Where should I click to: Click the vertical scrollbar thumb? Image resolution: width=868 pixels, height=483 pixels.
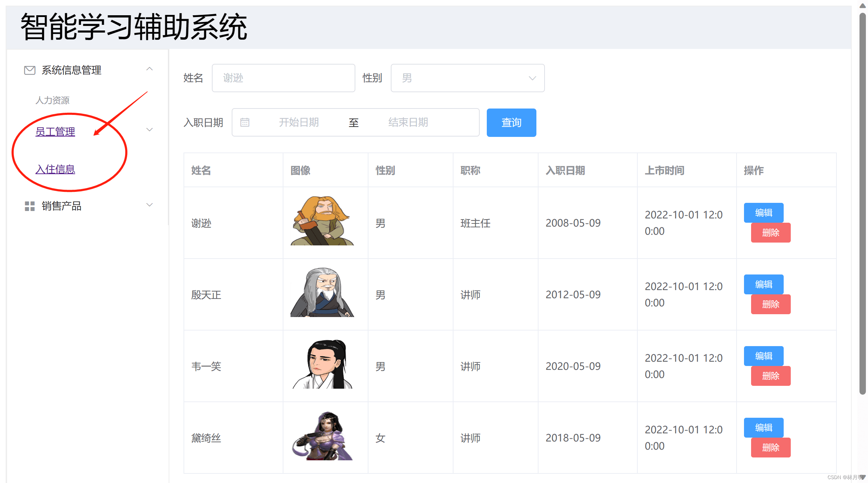click(863, 204)
